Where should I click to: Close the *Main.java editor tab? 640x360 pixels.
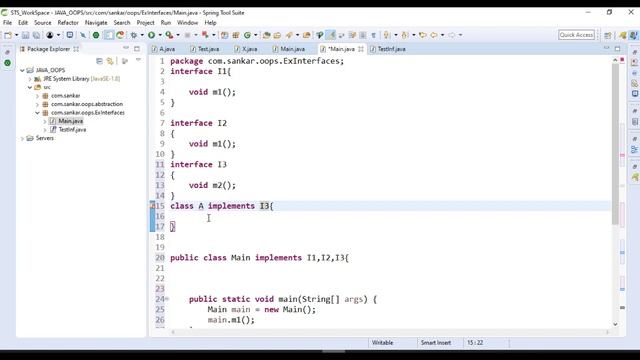pyautogui.click(x=361, y=49)
